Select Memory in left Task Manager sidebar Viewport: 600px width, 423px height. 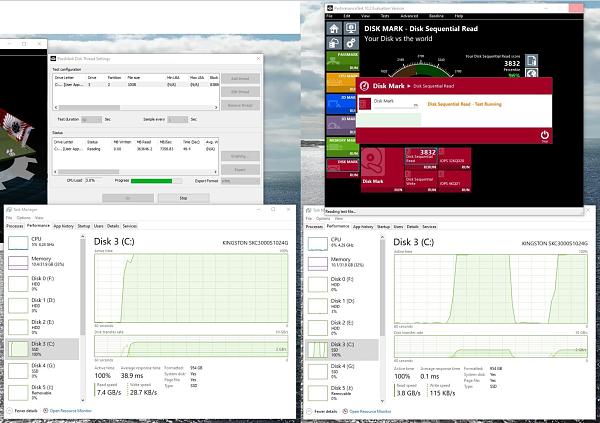pos(43,262)
